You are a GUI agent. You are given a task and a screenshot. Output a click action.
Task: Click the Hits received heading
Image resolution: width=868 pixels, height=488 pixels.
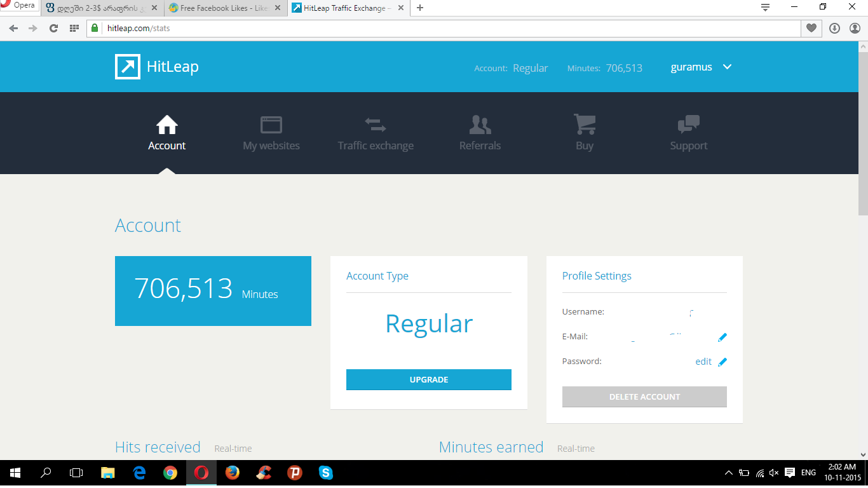click(x=158, y=447)
